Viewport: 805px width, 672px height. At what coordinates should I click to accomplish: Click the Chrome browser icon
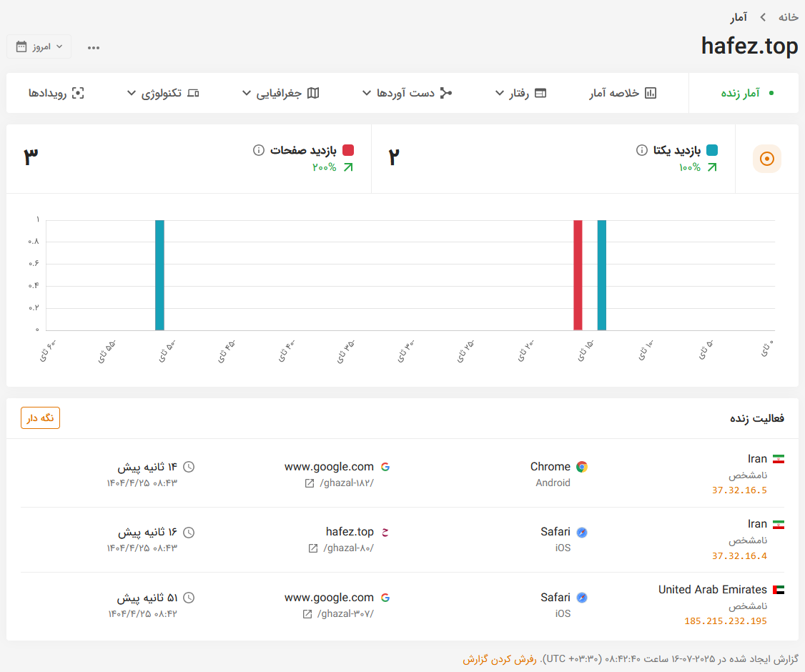[582, 467]
